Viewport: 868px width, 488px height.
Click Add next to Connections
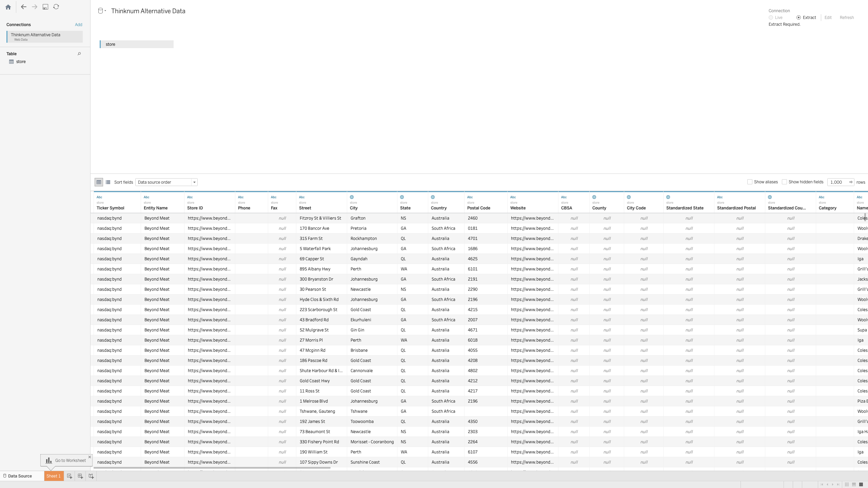click(x=78, y=25)
